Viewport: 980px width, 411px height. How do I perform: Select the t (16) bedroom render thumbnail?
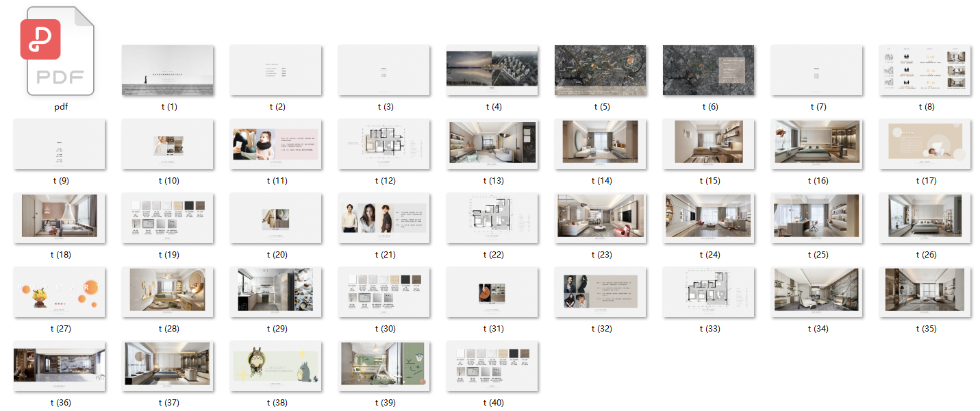point(816,145)
